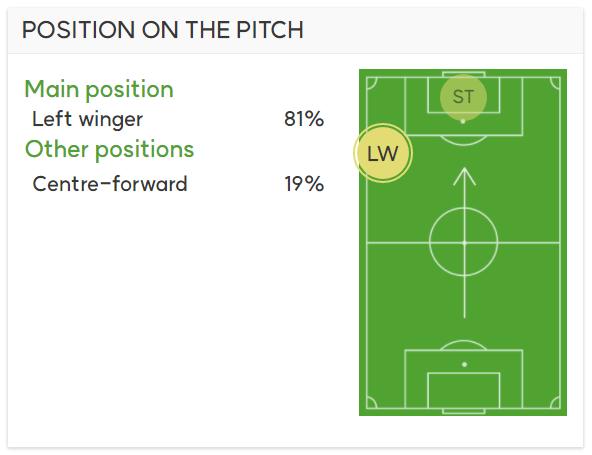This screenshot has width=592, height=455.
Task: Click the top-left corner arc
Action: coord(372,83)
